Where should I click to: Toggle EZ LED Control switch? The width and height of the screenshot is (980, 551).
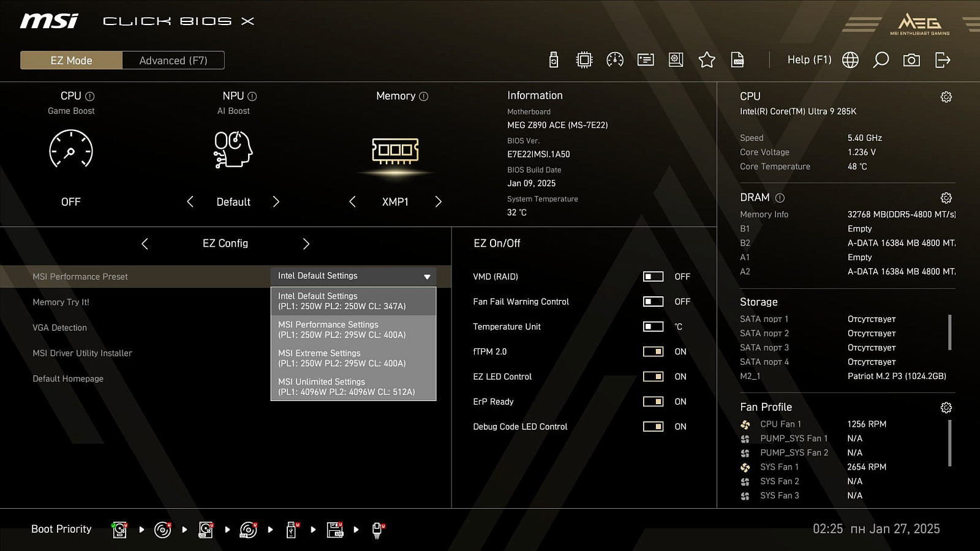coord(653,377)
